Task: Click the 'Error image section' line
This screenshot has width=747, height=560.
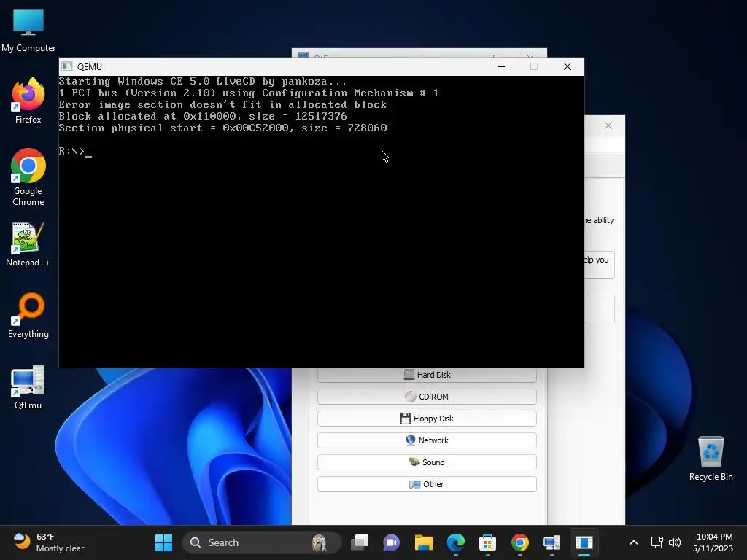Action: coord(222,105)
